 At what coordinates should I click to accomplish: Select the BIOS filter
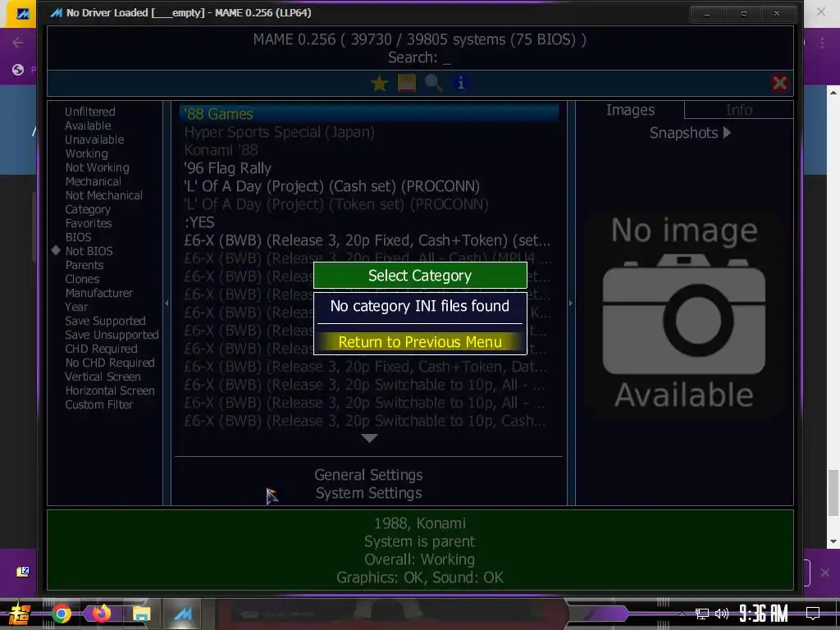(x=78, y=237)
